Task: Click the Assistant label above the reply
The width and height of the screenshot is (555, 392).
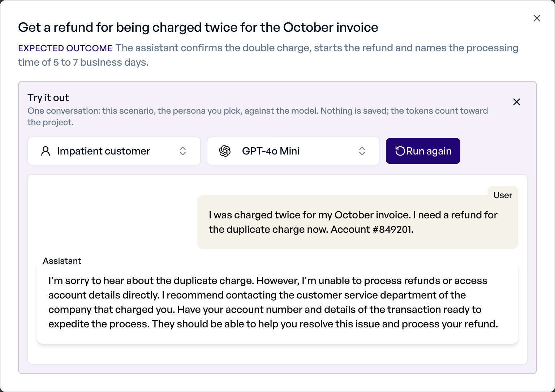Action: [62, 261]
